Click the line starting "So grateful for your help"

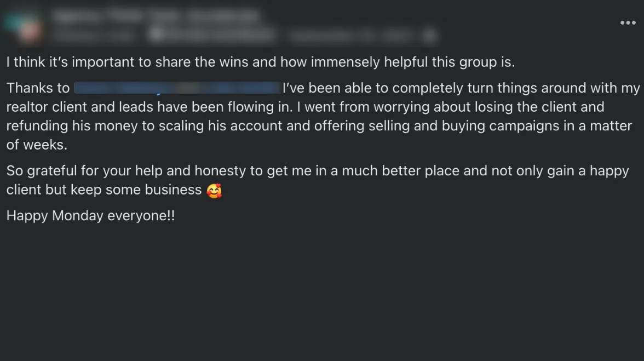point(318,171)
